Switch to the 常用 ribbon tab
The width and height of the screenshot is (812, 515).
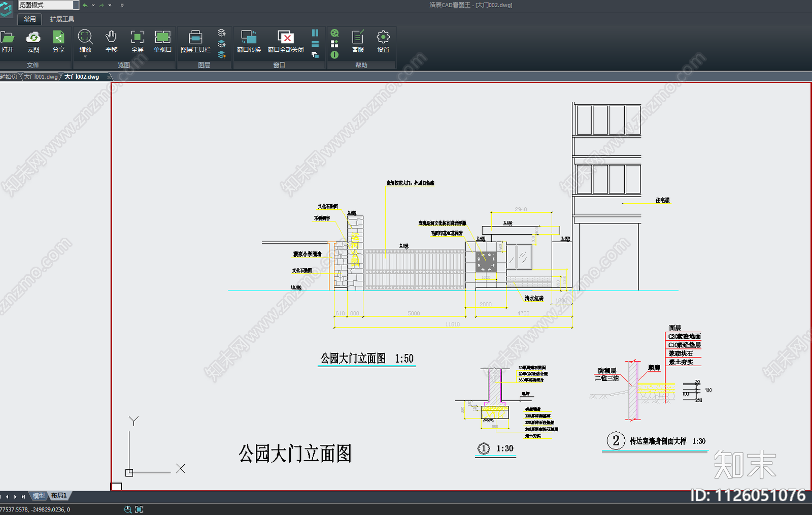[30, 19]
